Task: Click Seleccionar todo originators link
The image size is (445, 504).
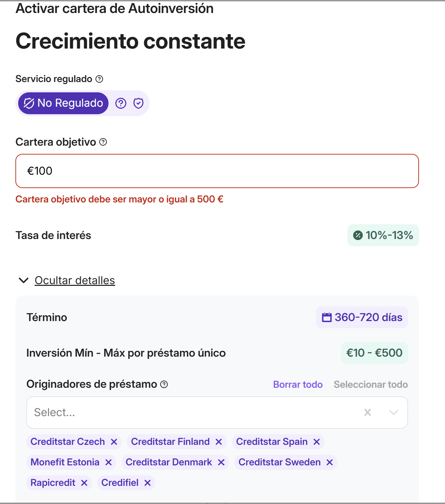Action: 371,384
